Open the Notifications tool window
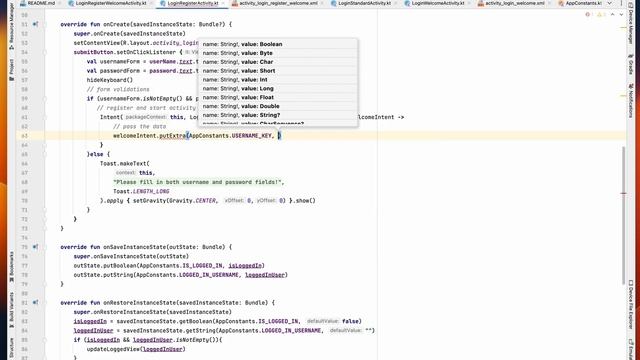Viewport: 640px width, 360px height. pyautogui.click(x=631, y=100)
